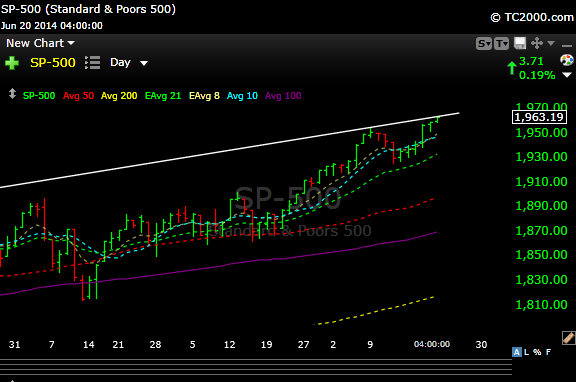The image size is (576, 382).
Task: Select the Avg 50 legend label
Action: point(78,96)
